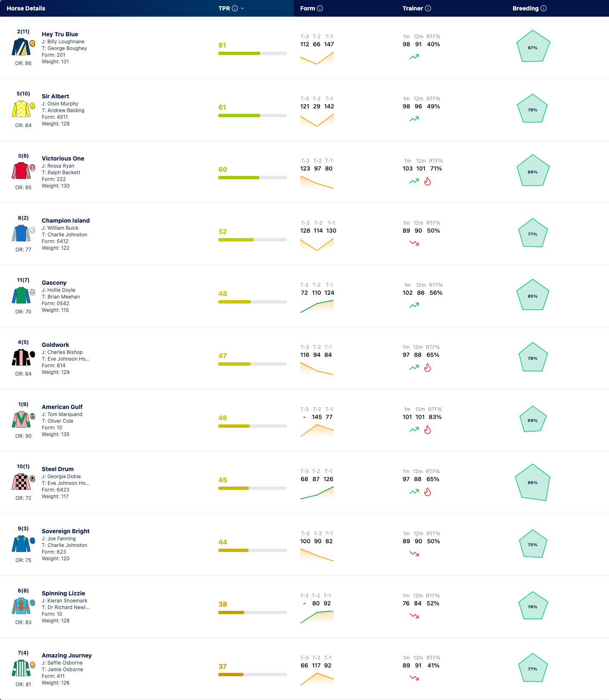Click the Trainer info icon

428,8
